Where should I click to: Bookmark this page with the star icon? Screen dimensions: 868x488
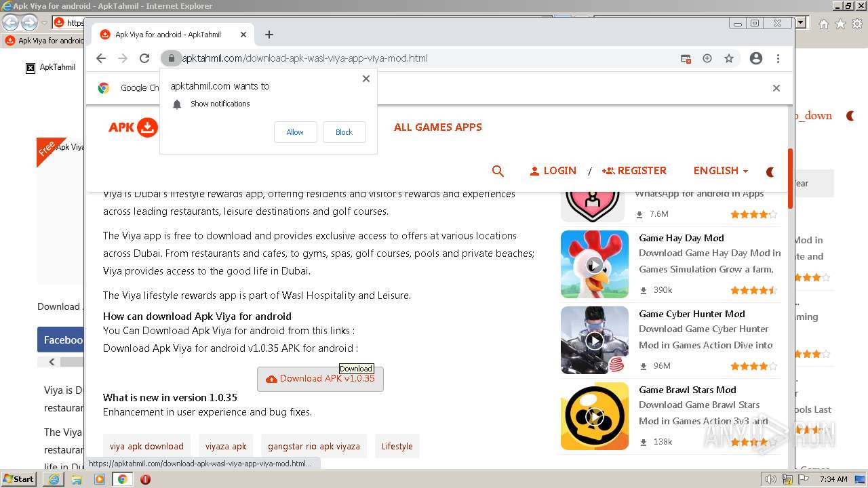(729, 58)
